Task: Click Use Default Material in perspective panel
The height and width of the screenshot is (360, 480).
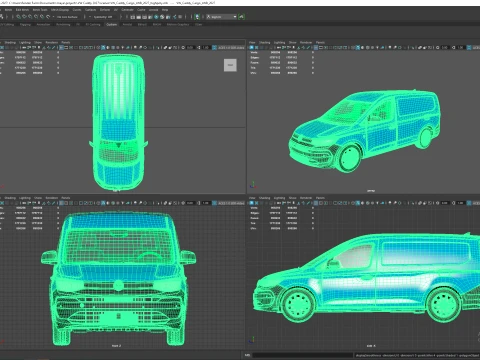Action: [362, 47]
